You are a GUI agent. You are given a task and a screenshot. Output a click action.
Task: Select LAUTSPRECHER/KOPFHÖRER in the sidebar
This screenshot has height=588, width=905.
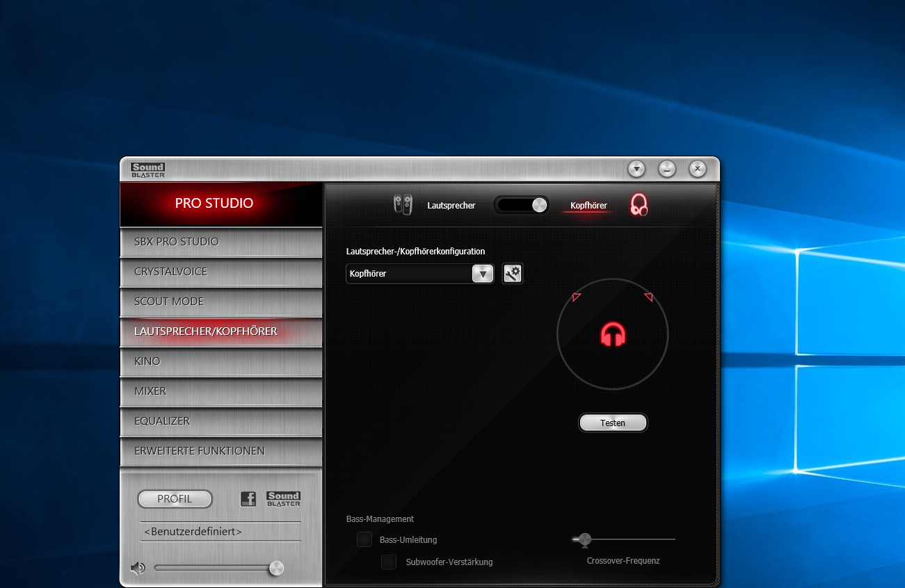point(221,332)
